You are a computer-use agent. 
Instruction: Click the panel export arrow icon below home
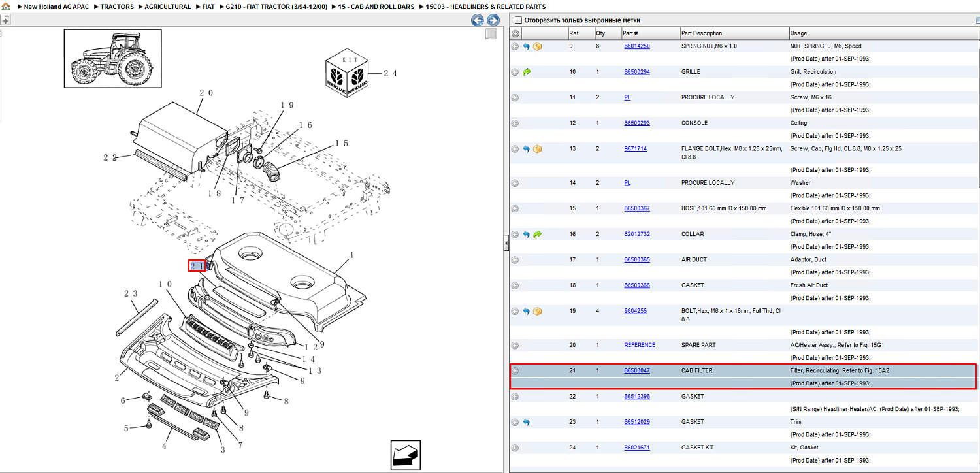5,20
